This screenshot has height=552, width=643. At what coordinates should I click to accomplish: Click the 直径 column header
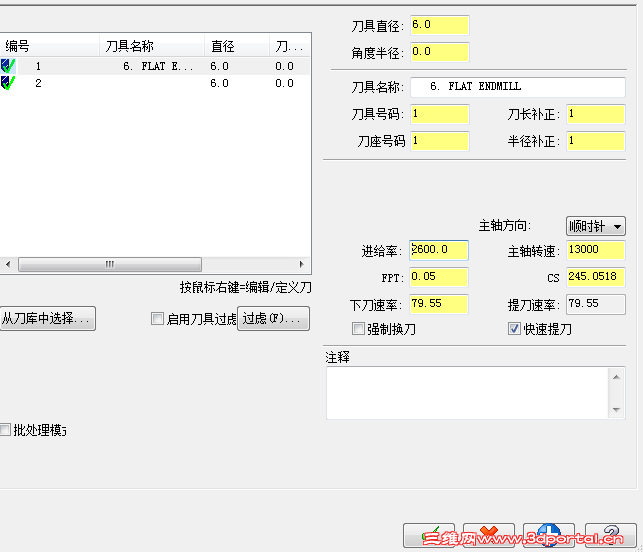pos(237,46)
